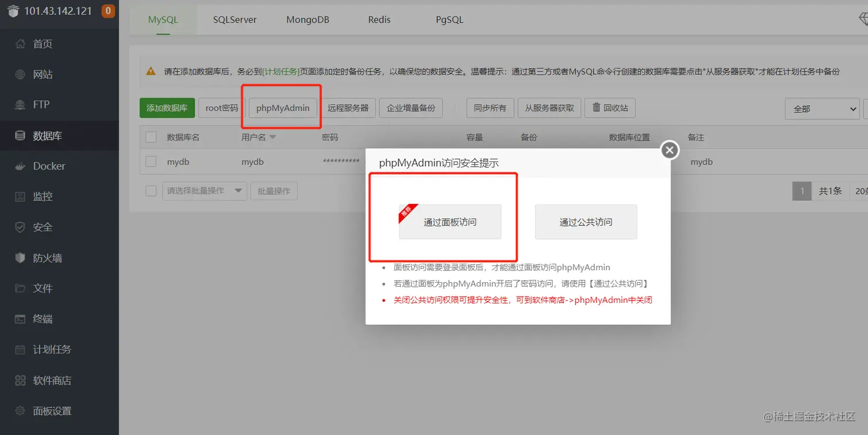Open the 防火墙 firewall icon in sidebar
The height and width of the screenshot is (435, 868).
coord(20,258)
